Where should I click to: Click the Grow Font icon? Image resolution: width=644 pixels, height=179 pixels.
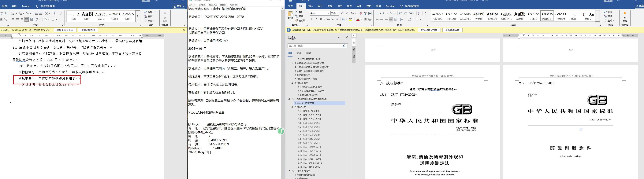point(342,13)
